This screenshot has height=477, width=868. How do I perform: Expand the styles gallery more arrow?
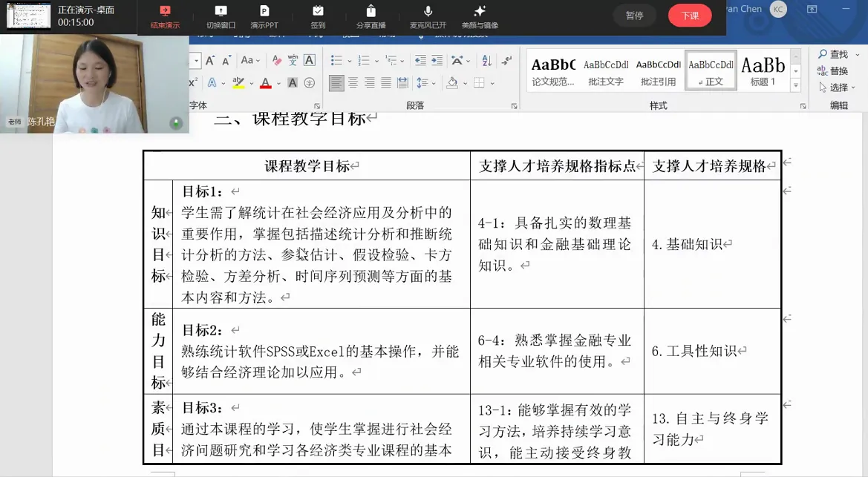796,85
